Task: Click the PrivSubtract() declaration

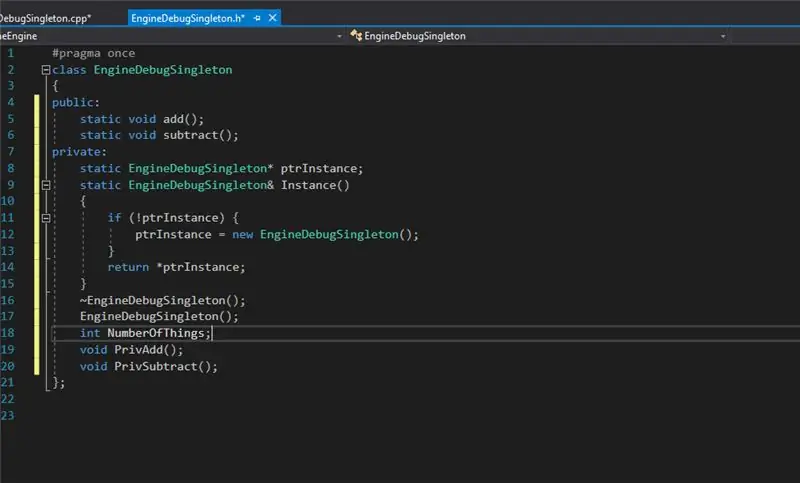Action: coord(148,366)
